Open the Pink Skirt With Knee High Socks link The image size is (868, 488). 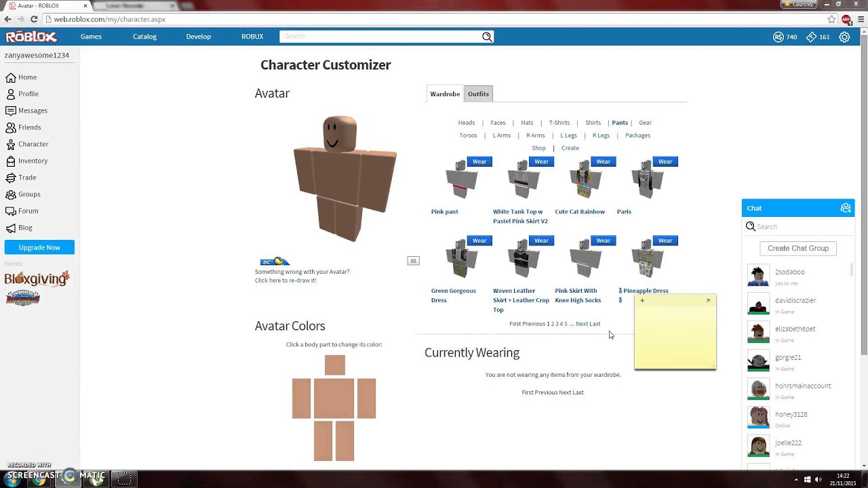(578, 296)
